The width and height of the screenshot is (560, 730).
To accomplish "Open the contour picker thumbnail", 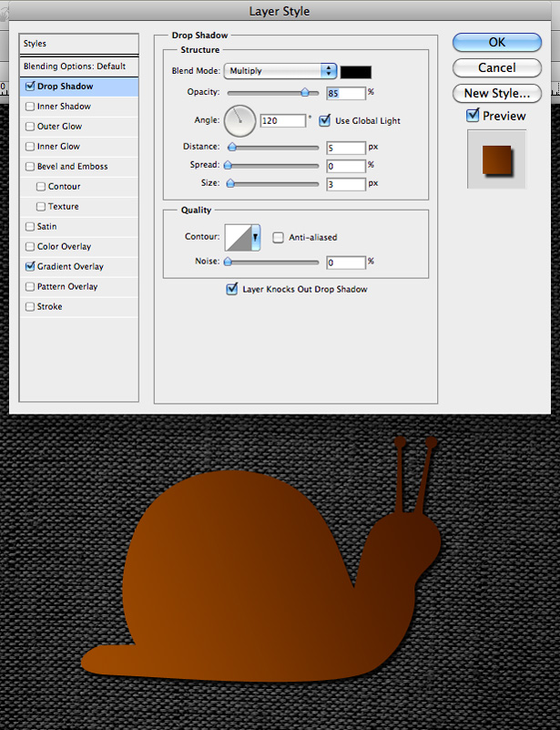I will tap(239, 238).
